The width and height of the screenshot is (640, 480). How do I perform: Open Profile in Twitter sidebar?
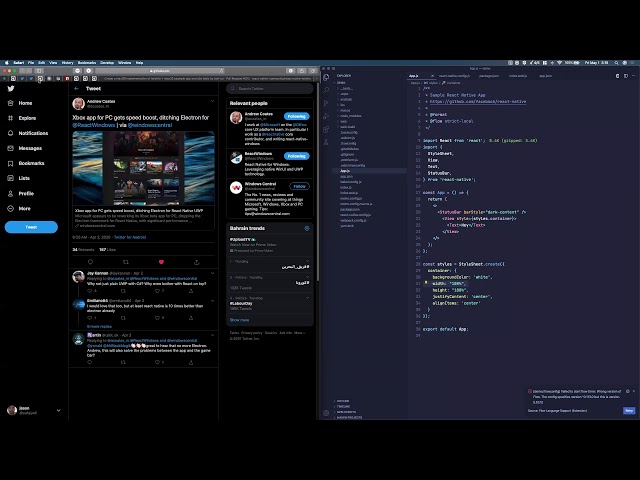(x=20, y=193)
